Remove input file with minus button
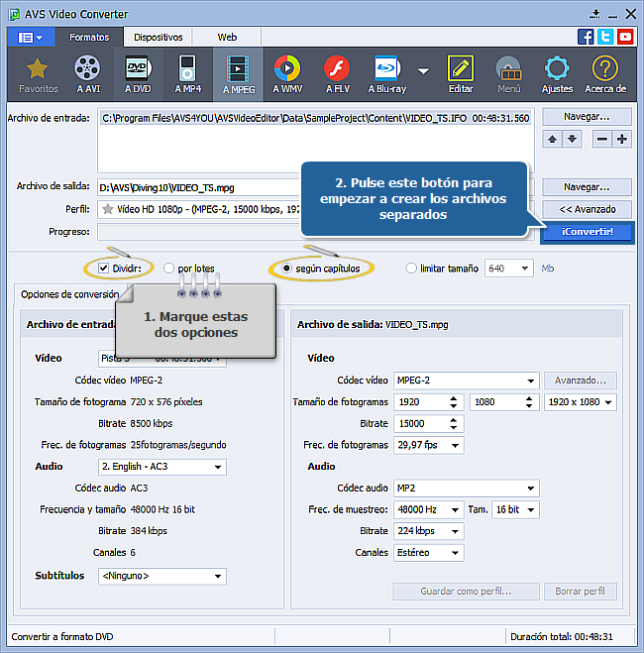Viewport: 644px width, 653px height. tap(602, 139)
